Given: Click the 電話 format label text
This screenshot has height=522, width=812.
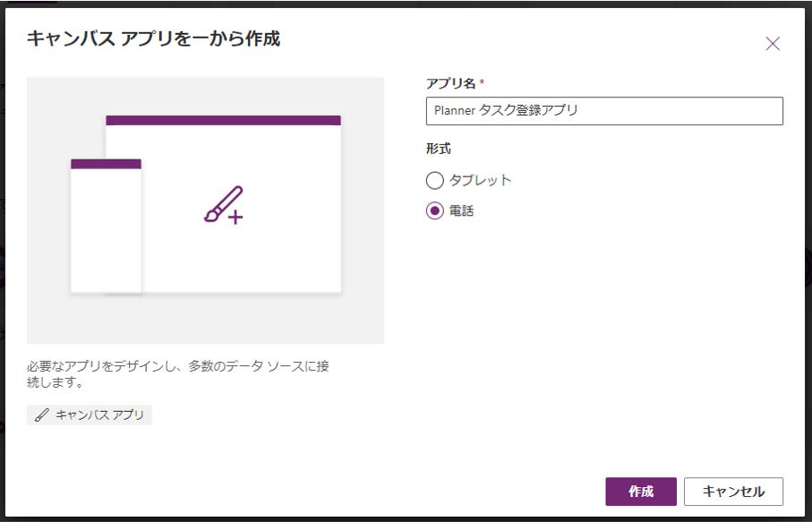Looking at the screenshot, I should click(x=461, y=212).
